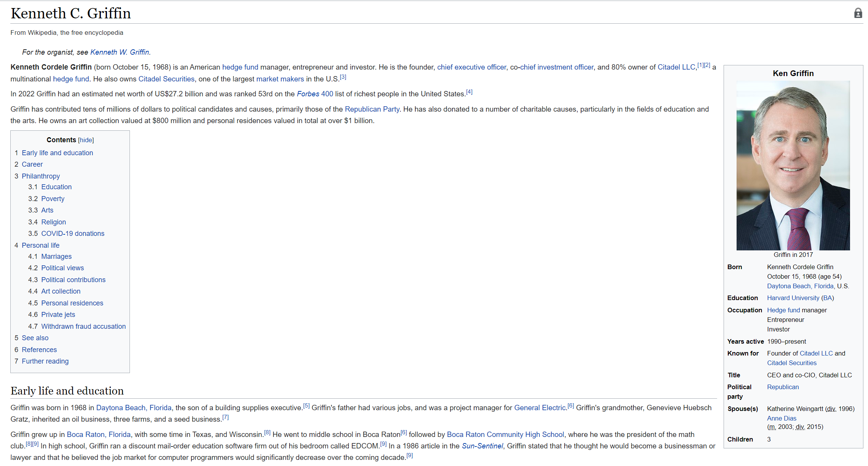Go to See also in Contents
Viewport: 868px width, 466px height.
(x=35, y=338)
